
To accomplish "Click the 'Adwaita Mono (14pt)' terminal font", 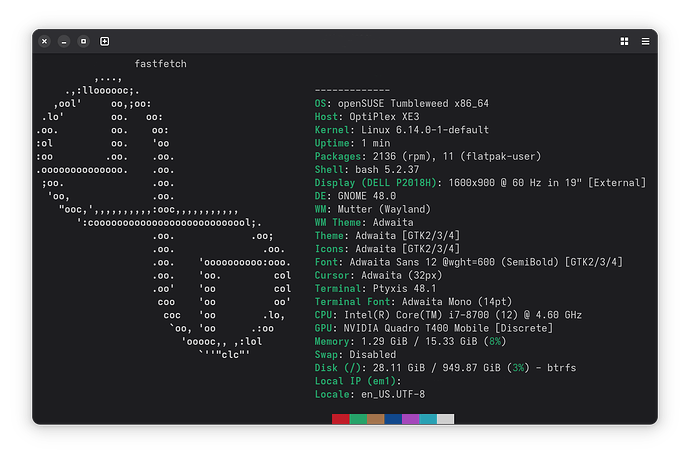I will [x=457, y=302].
